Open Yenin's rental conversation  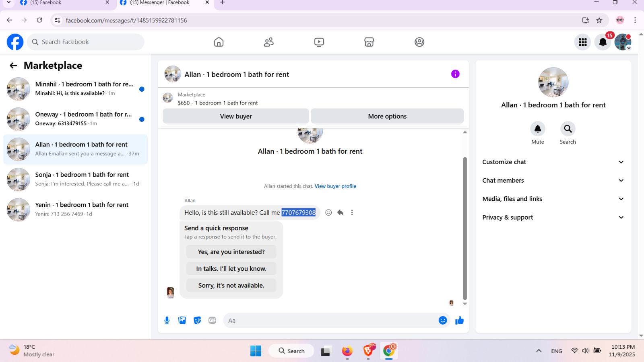click(75, 210)
